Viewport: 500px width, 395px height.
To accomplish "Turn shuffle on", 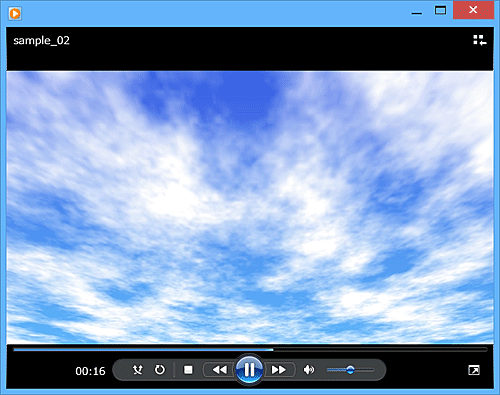I will click(137, 370).
